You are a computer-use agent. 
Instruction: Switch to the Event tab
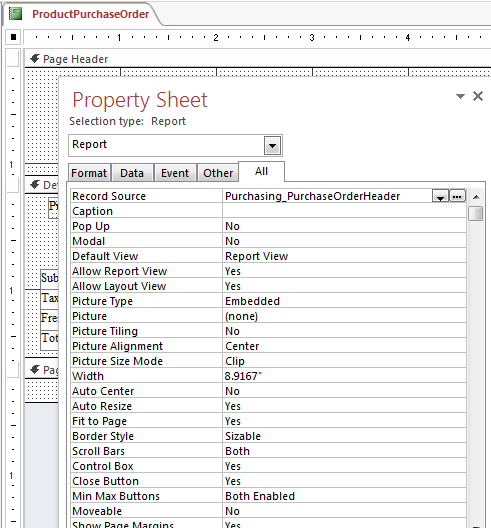(x=175, y=173)
